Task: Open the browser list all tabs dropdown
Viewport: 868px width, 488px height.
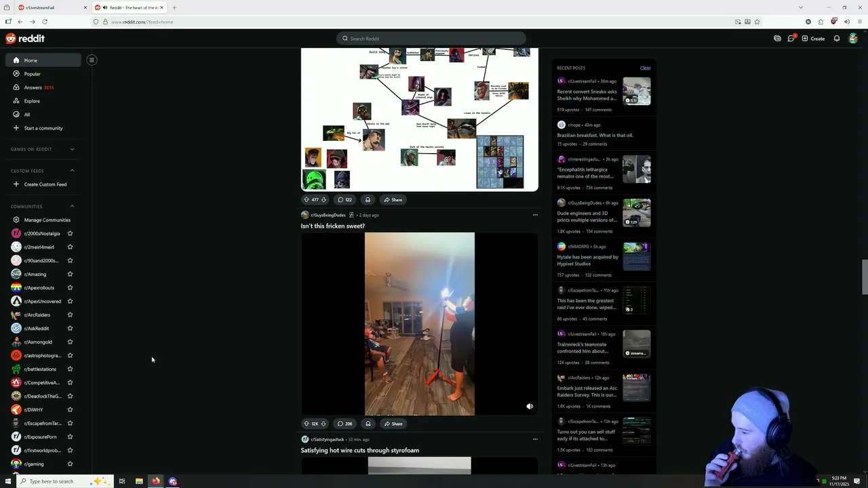Action: 801,7
